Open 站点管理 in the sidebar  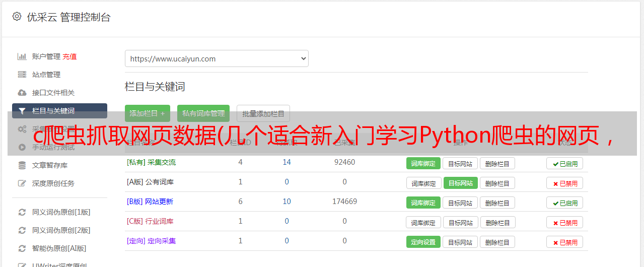pyautogui.click(x=46, y=75)
